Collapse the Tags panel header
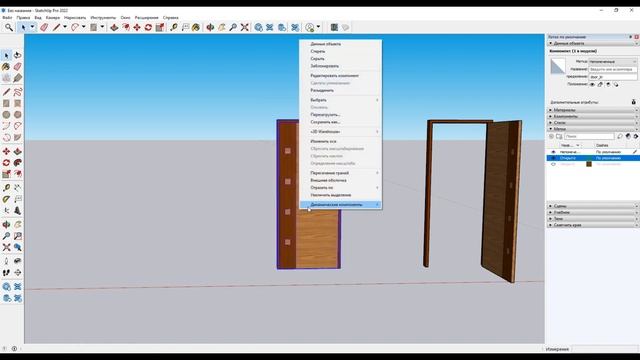This screenshot has height=360, width=640. click(x=593, y=129)
